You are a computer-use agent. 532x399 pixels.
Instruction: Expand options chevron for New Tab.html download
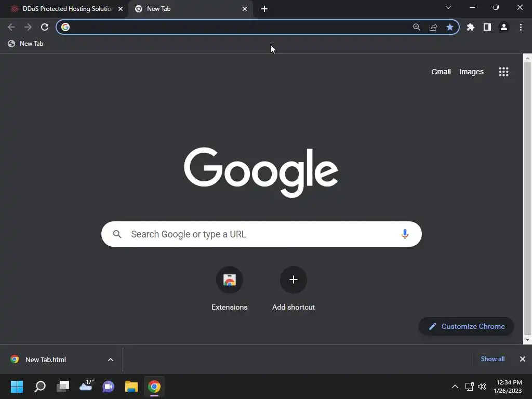point(111,360)
